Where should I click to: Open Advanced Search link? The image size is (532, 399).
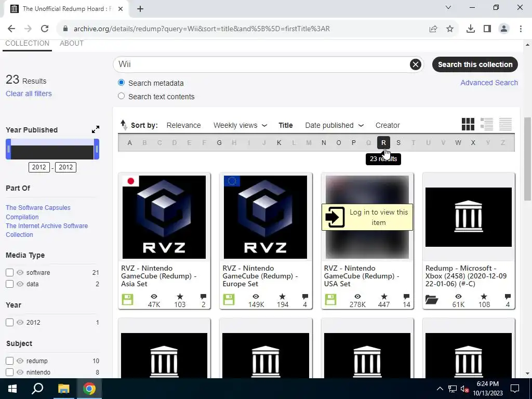tap(489, 83)
